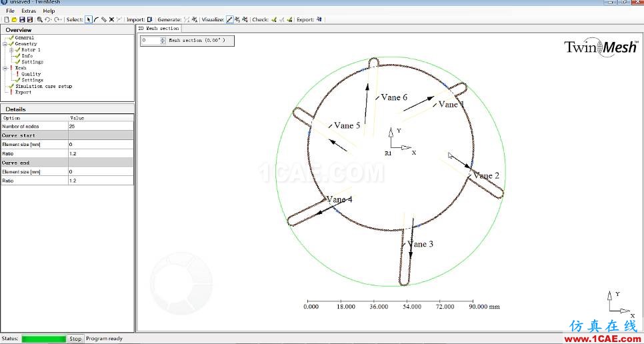The image size is (644, 344).
Task: Select Settings under Mesh
Action: [33, 80]
